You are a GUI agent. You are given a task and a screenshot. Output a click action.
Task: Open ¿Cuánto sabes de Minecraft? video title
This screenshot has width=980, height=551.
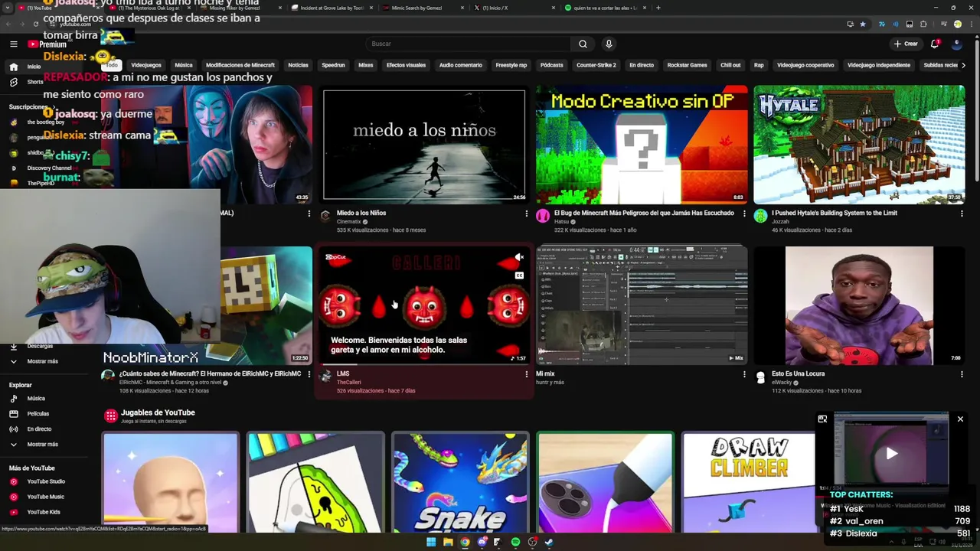click(210, 373)
